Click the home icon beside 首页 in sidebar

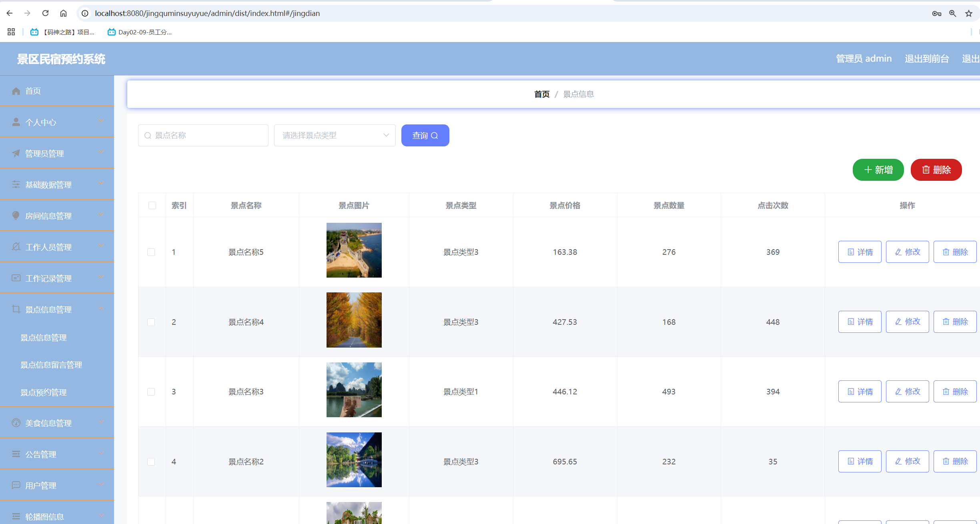[x=16, y=91]
